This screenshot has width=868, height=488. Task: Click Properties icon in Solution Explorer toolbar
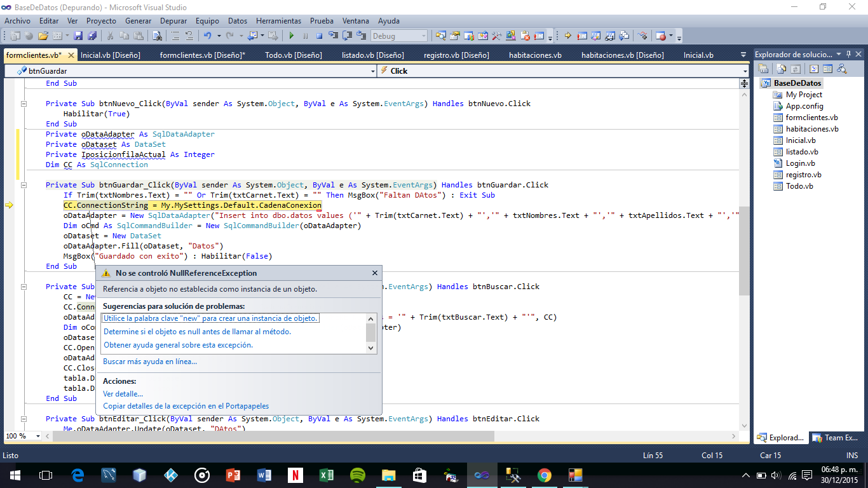(763, 69)
